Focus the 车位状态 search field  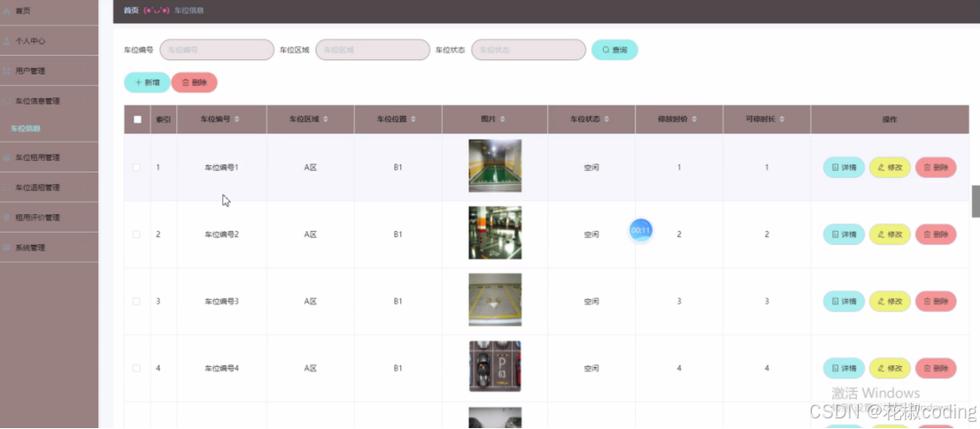(529, 50)
